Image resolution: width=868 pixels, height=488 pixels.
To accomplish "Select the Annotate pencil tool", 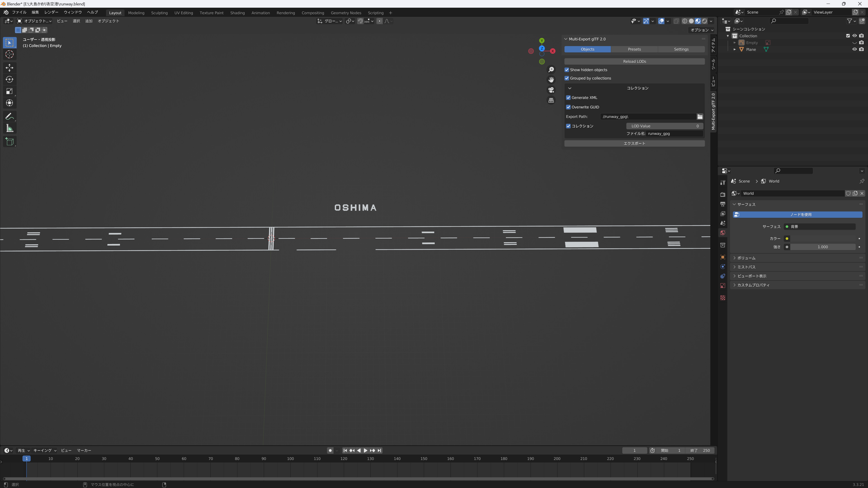I will click(9, 117).
